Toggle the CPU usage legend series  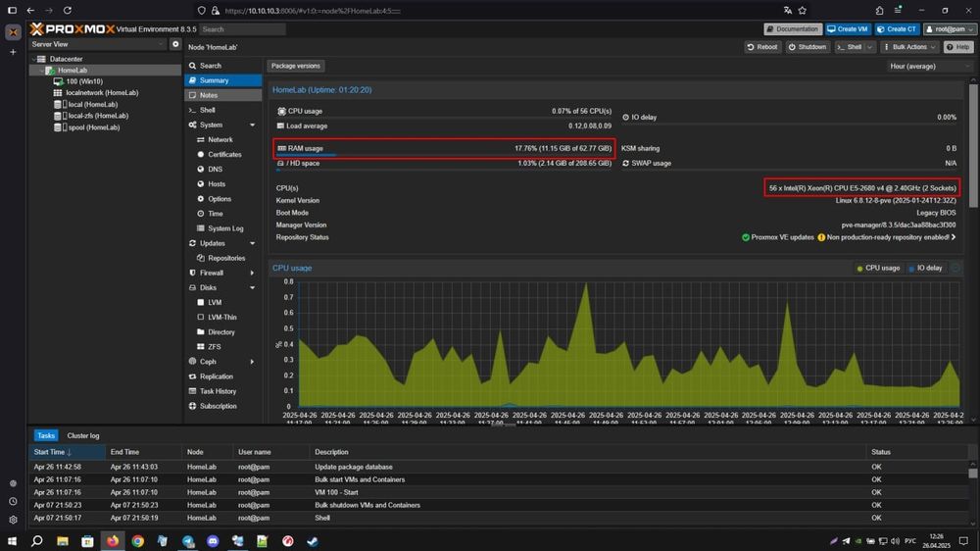(878, 269)
